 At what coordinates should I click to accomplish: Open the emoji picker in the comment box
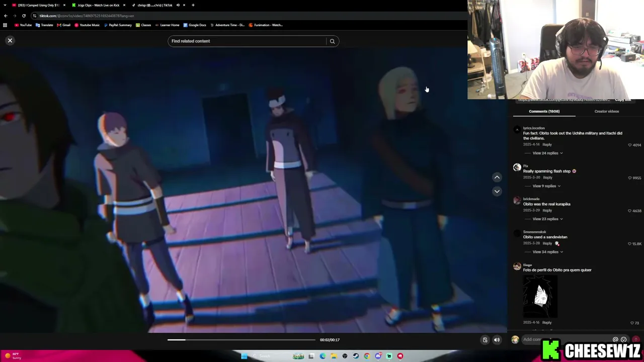624,340
